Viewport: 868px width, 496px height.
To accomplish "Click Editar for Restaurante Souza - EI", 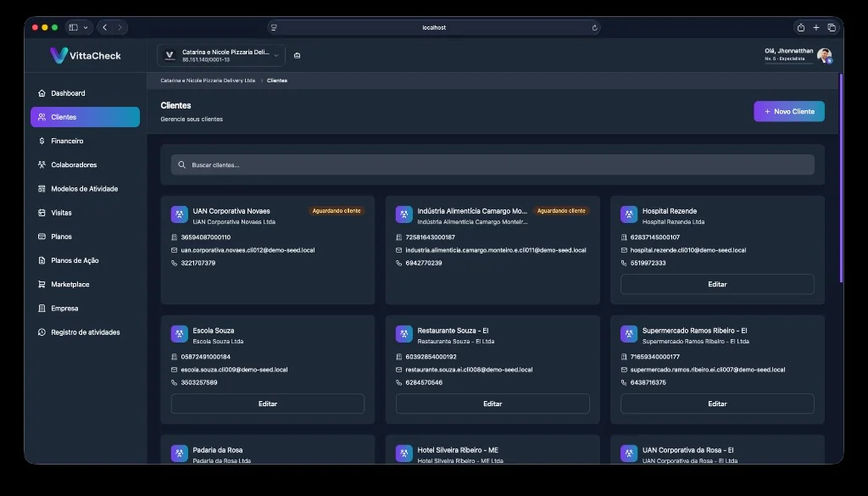I will [492, 404].
